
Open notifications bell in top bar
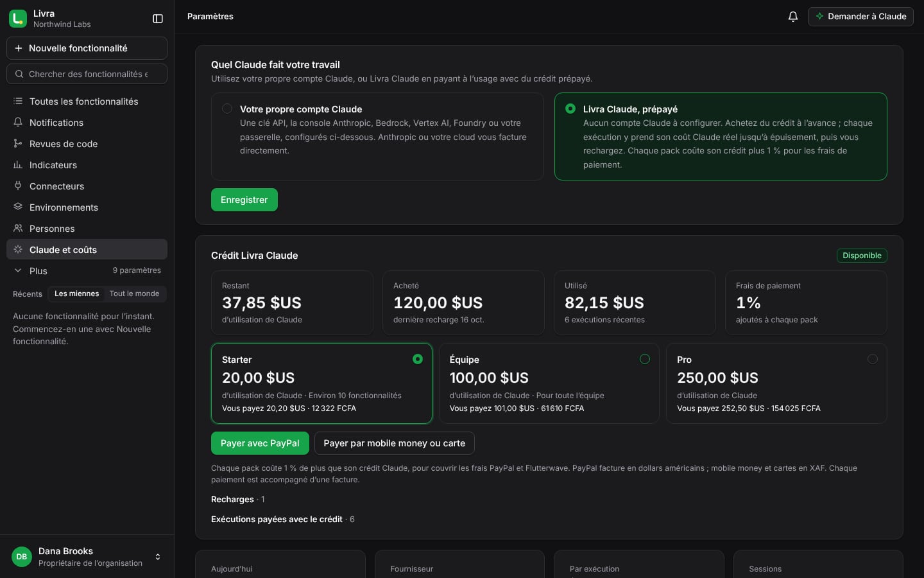coord(793,17)
